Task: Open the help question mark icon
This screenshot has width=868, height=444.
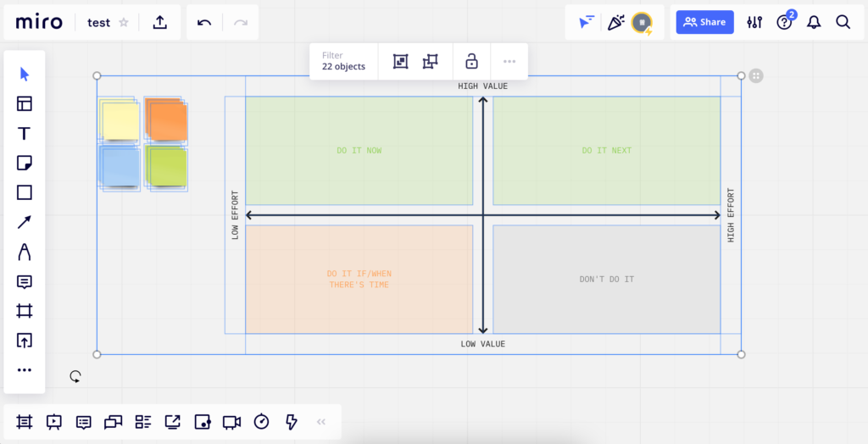Action: pos(784,23)
